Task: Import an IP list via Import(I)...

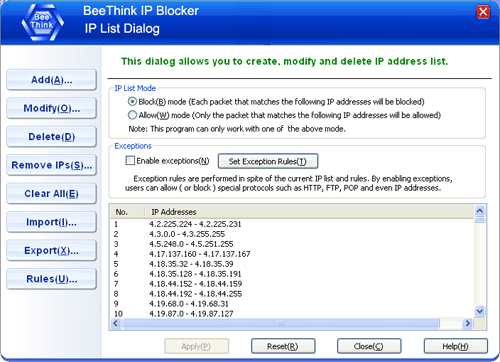Action: (x=51, y=222)
